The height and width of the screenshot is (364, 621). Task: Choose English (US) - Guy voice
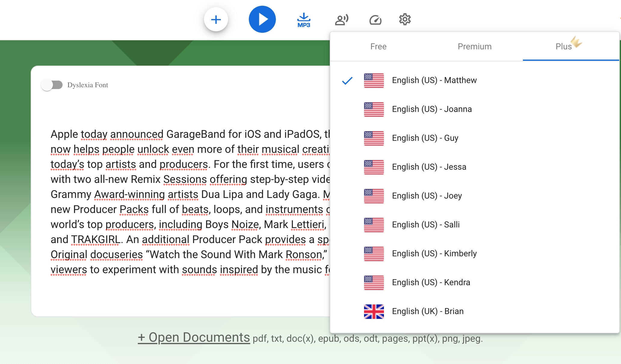(425, 138)
